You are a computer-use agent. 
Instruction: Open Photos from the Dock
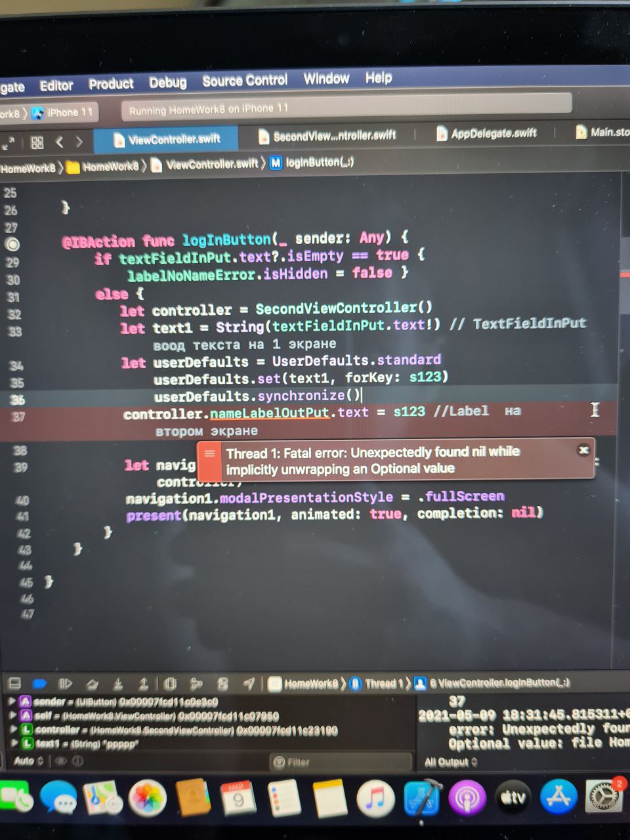pyautogui.click(x=148, y=799)
